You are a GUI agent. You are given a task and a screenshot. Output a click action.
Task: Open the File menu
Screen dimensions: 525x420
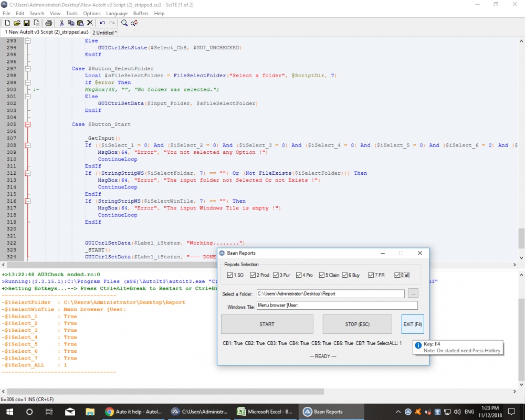click(x=7, y=14)
